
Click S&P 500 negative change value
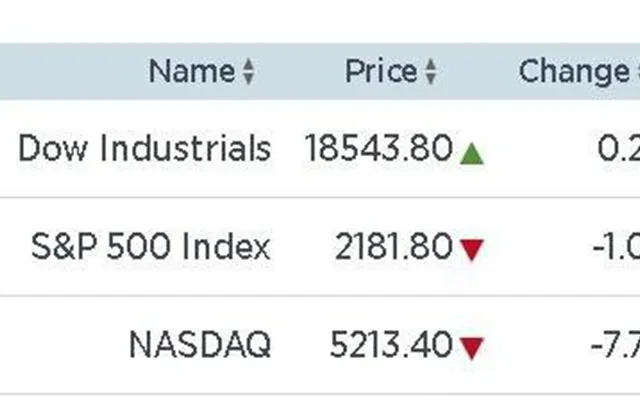[616, 246]
